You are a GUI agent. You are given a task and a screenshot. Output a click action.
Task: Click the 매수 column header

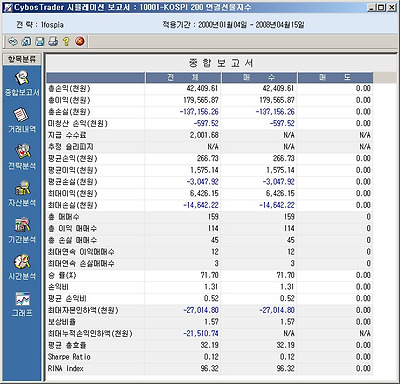pyautogui.click(x=259, y=78)
